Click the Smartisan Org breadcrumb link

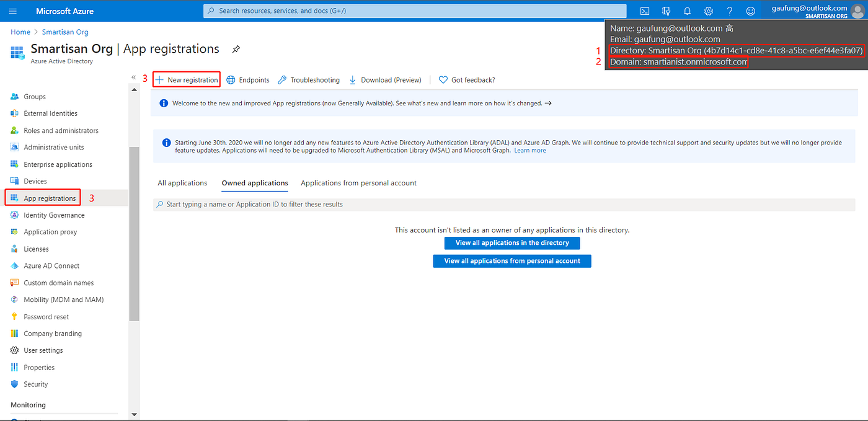pos(65,32)
